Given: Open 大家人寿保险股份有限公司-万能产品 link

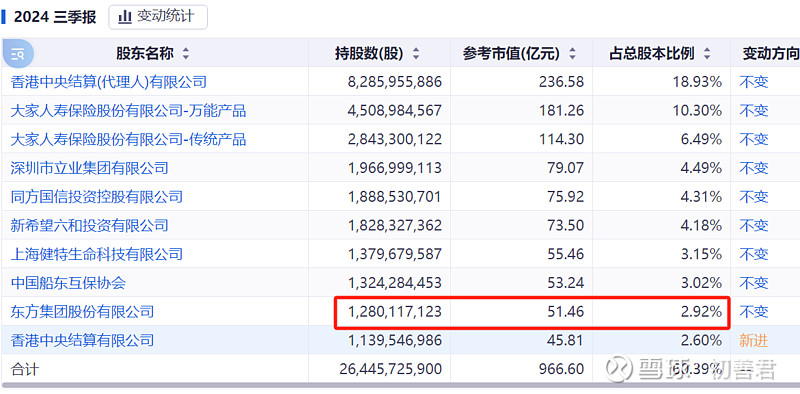Looking at the screenshot, I should point(128,111).
